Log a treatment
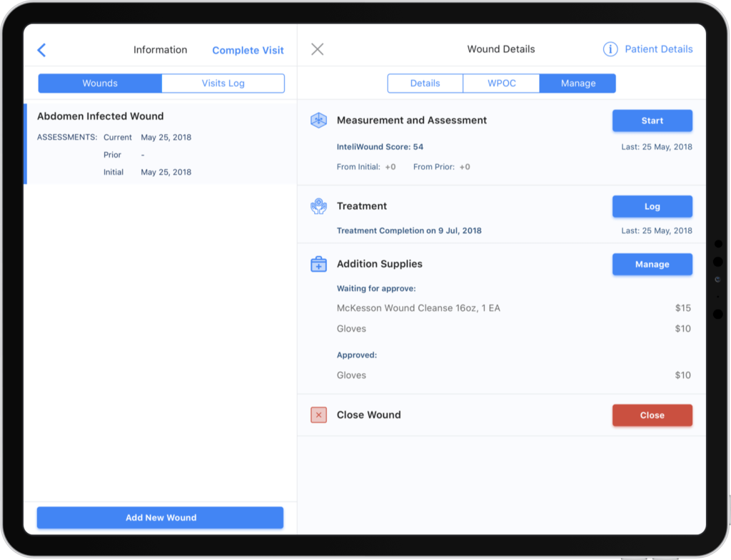Viewport: 731px width, 560px height. 652,206
